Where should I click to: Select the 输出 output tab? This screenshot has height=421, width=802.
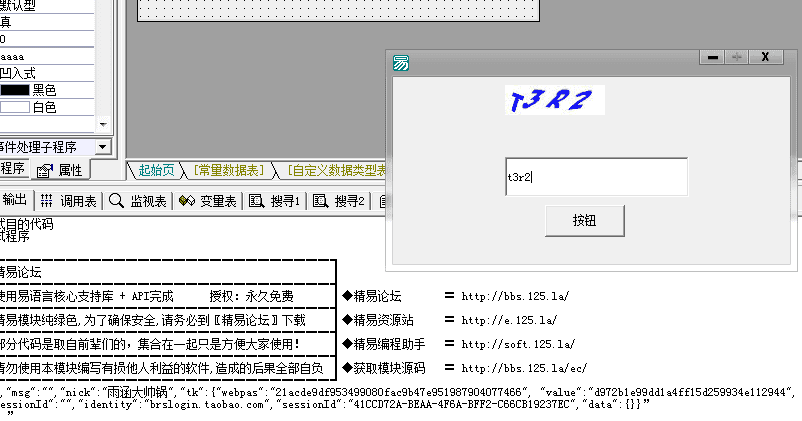pyautogui.click(x=15, y=201)
